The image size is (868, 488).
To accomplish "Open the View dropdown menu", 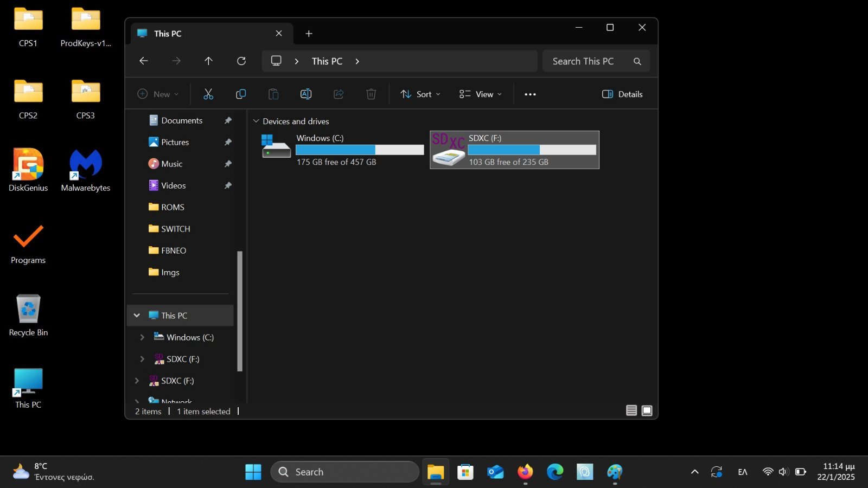I will click(480, 94).
